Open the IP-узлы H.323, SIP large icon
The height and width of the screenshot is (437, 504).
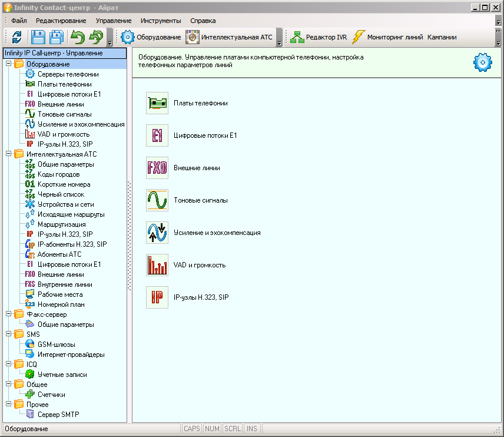click(157, 297)
